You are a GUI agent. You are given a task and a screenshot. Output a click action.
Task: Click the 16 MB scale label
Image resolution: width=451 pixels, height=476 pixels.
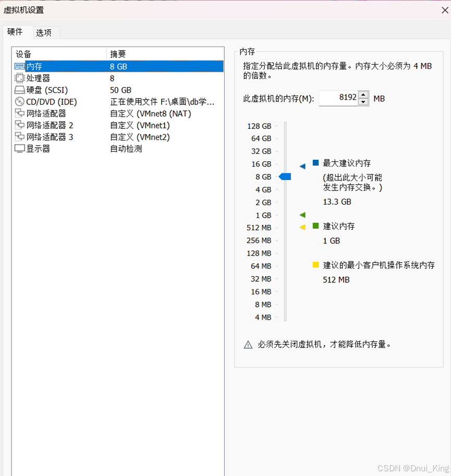point(261,292)
